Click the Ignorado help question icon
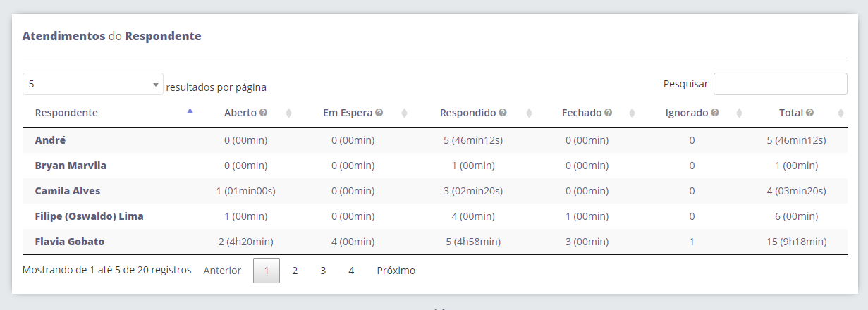The height and width of the screenshot is (310, 868). 715,113
